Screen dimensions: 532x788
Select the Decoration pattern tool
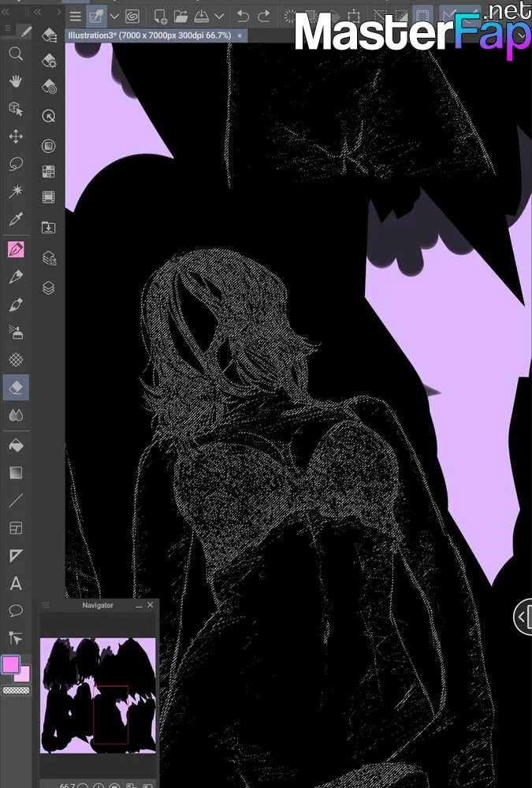coord(16,359)
